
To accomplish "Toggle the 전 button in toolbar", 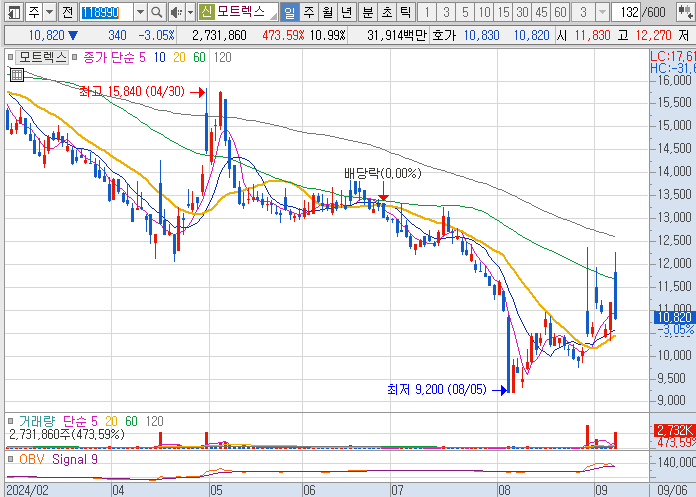I will tap(67, 12).
